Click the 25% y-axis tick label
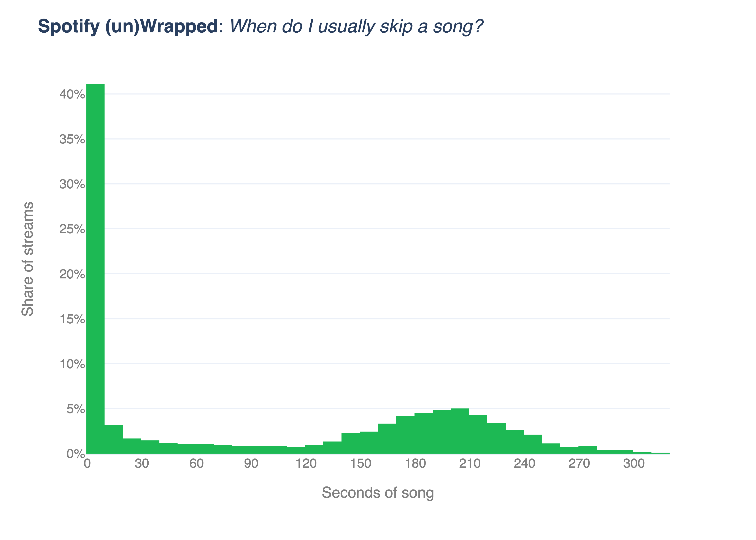 72,229
